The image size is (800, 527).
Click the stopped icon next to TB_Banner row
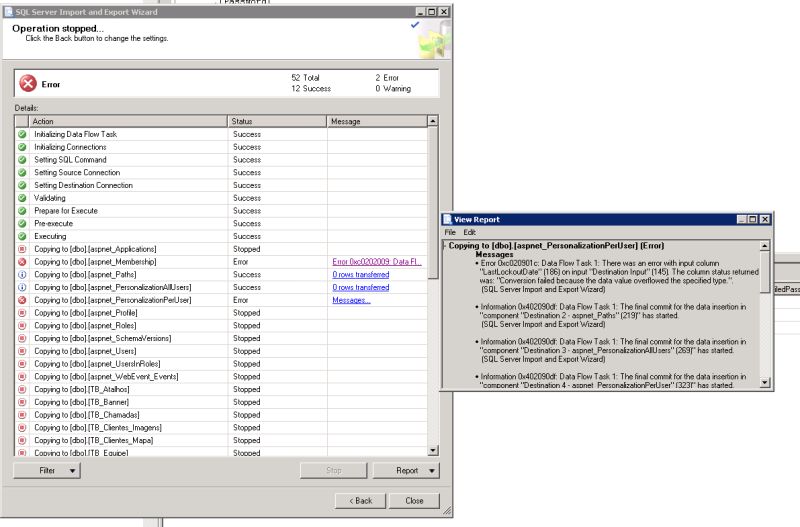click(22, 402)
